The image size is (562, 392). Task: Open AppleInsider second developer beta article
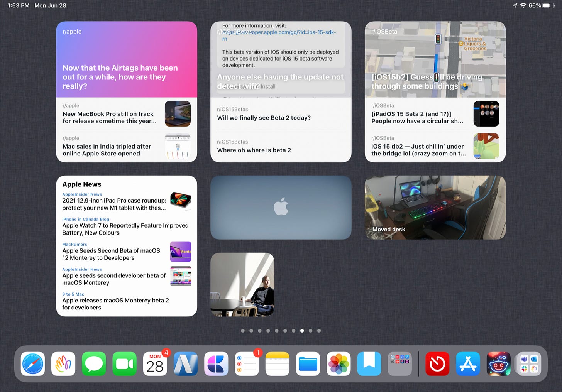pos(127,276)
